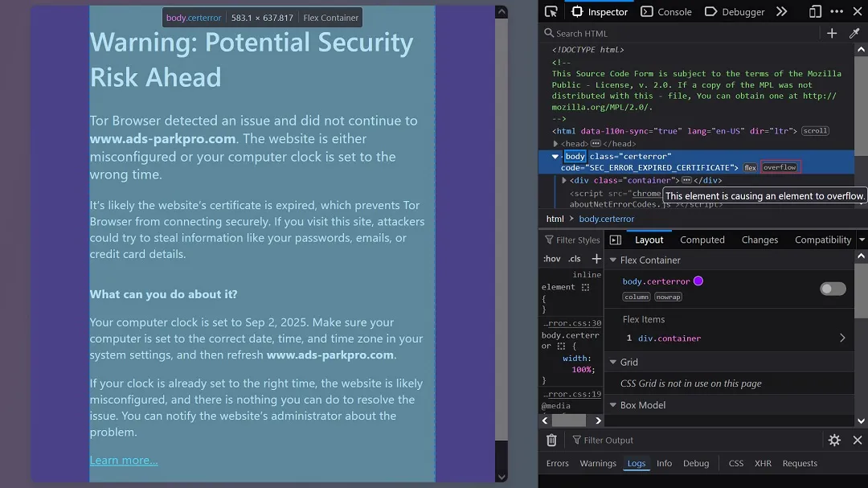The height and width of the screenshot is (488, 868).
Task: Open the Computed tab
Action: tap(702, 240)
